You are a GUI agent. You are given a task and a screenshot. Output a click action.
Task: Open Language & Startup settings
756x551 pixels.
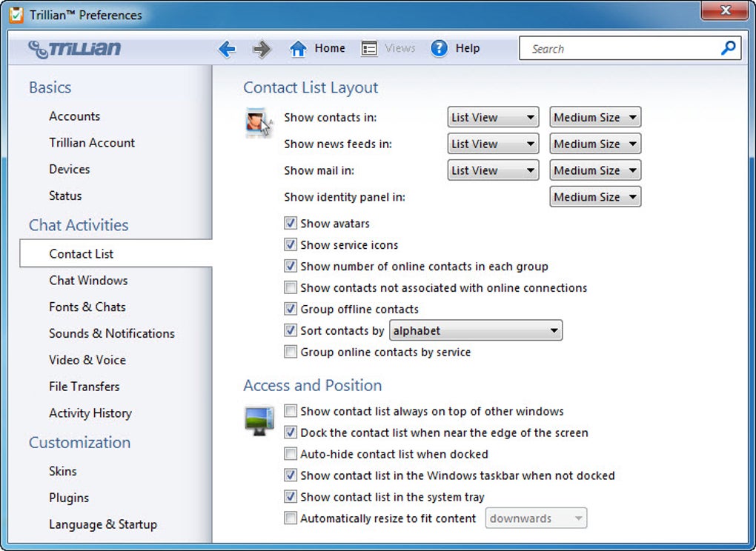tap(103, 524)
